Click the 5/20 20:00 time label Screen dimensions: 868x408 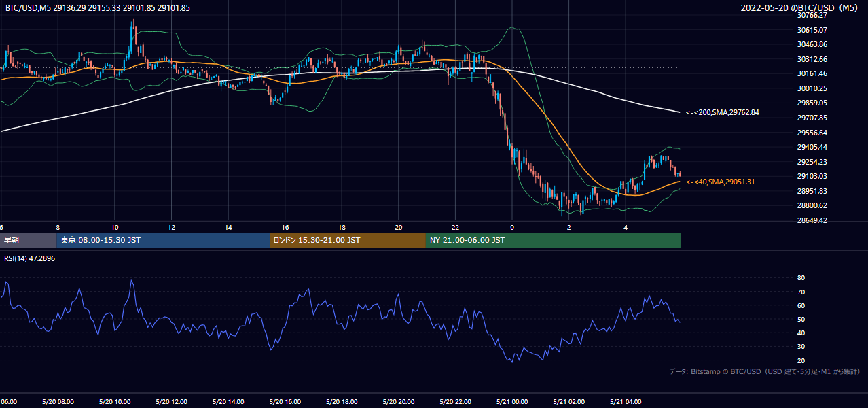pos(398,402)
